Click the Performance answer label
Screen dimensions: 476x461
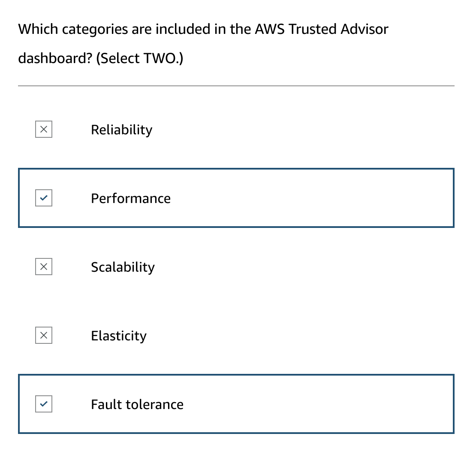tap(131, 198)
